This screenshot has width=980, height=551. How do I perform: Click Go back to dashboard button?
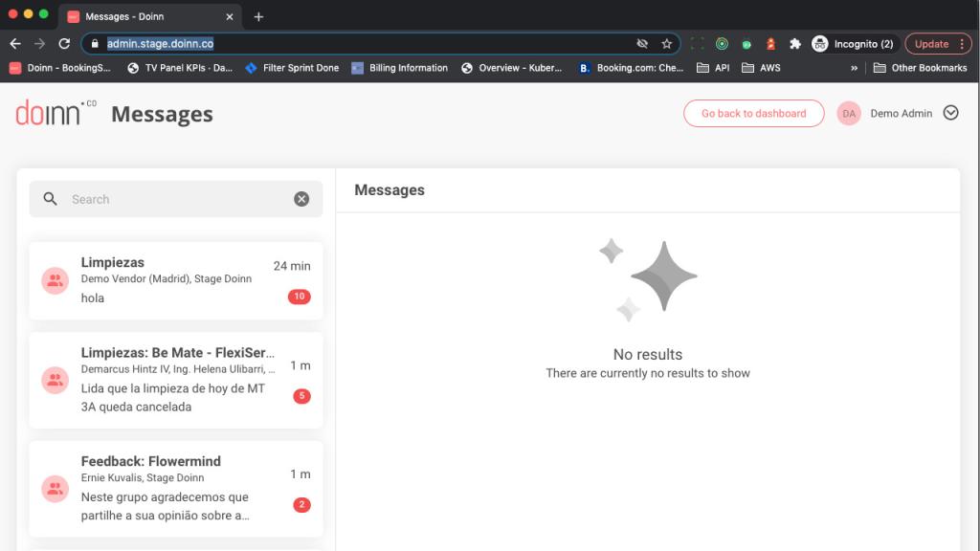point(753,113)
